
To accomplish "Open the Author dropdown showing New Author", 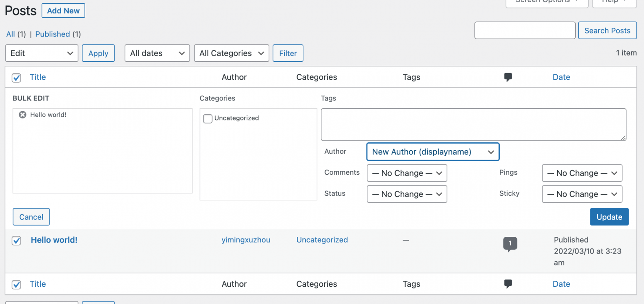I will click(432, 152).
